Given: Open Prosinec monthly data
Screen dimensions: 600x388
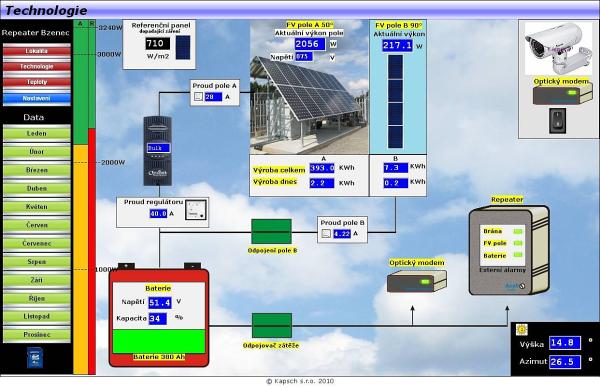Looking at the screenshot, I should 37,335.
